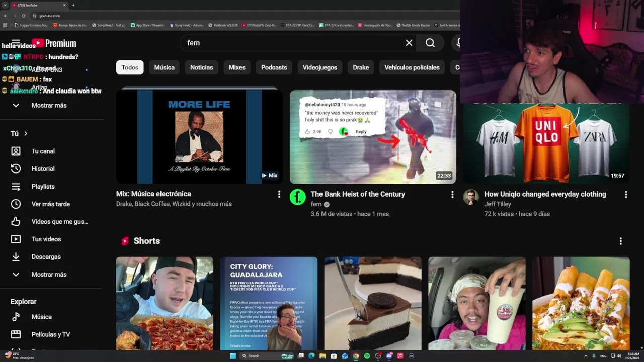Clear the search box with the X icon
The image size is (644, 362).
[x=409, y=43]
